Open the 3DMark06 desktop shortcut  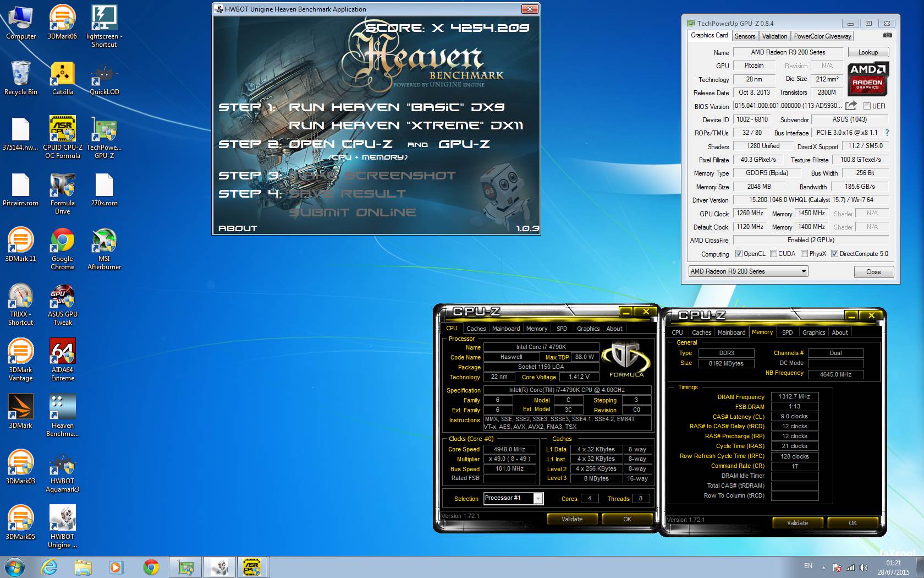pyautogui.click(x=62, y=23)
